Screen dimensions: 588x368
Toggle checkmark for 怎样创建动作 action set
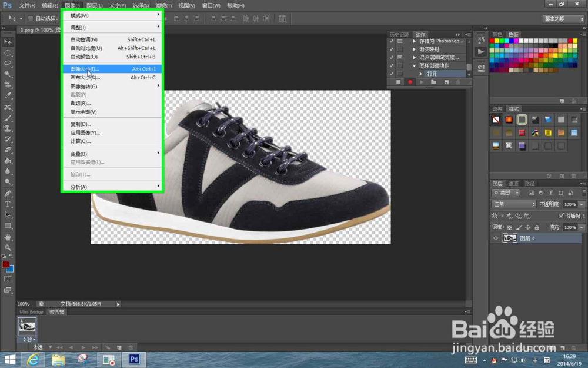392,65
